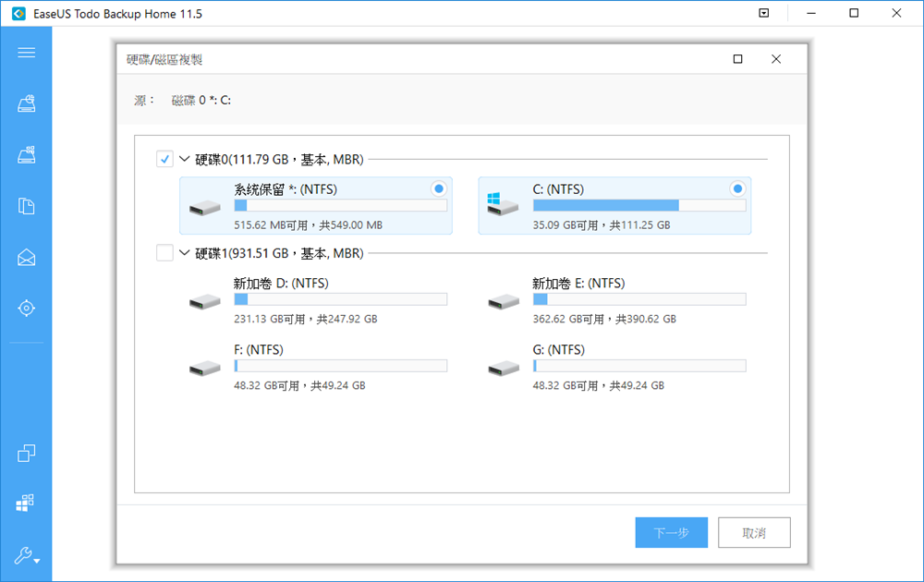Click the Clone icon in the sidebar
This screenshot has width=924, height=582.
[x=27, y=453]
